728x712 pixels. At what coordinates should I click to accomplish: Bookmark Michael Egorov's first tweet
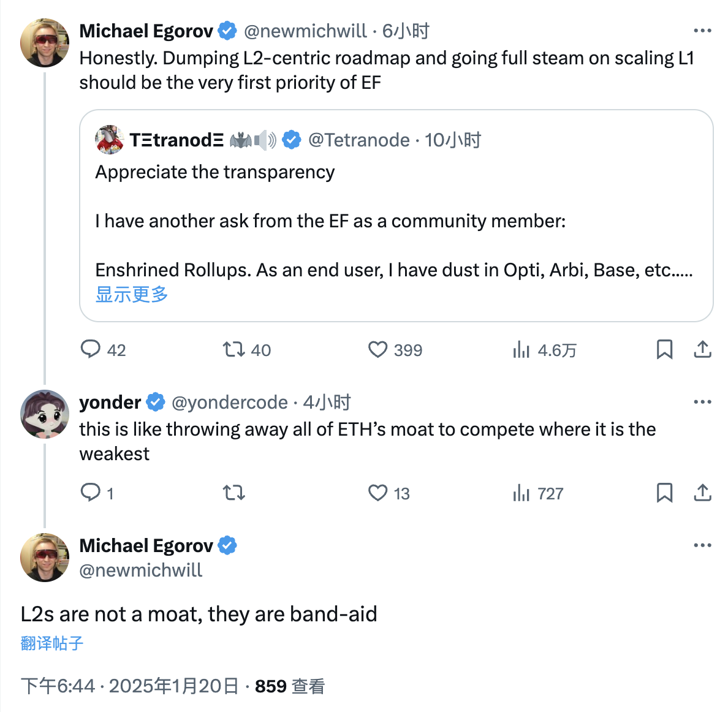tap(664, 349)
